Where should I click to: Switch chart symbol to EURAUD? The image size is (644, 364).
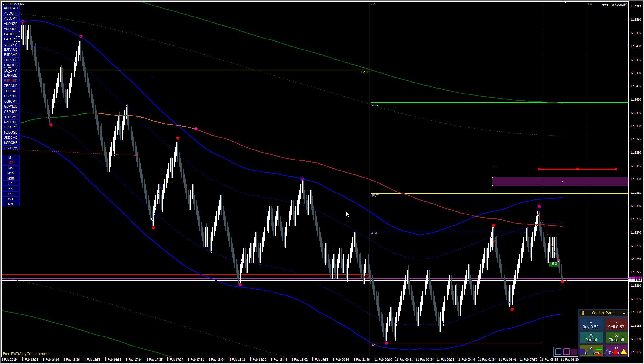[x=11, y=50]
